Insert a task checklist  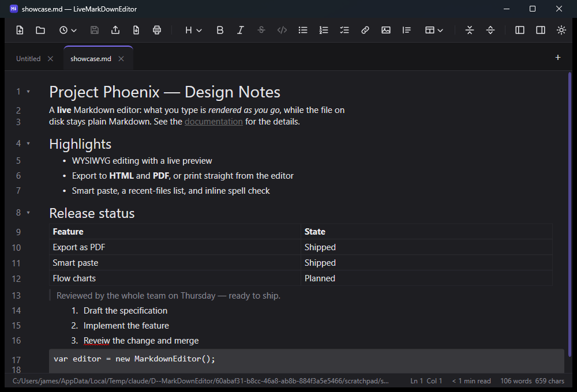[x=344, y=30]
